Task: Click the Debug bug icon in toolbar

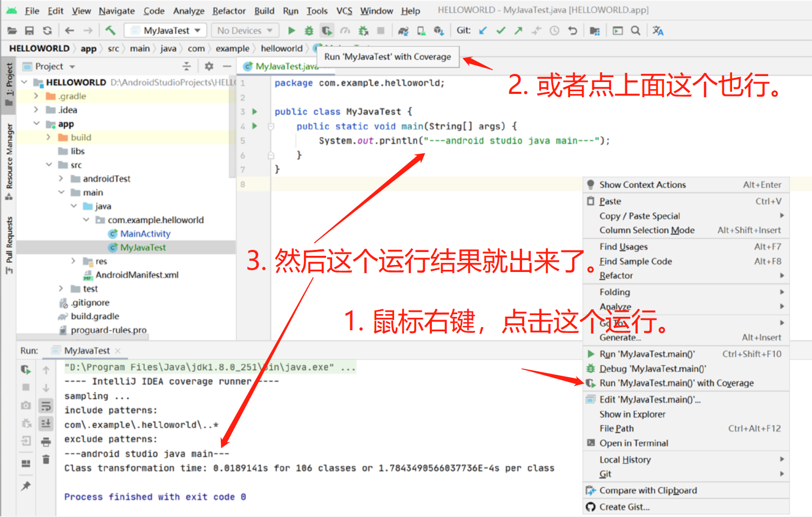Action: click(309, 30)
